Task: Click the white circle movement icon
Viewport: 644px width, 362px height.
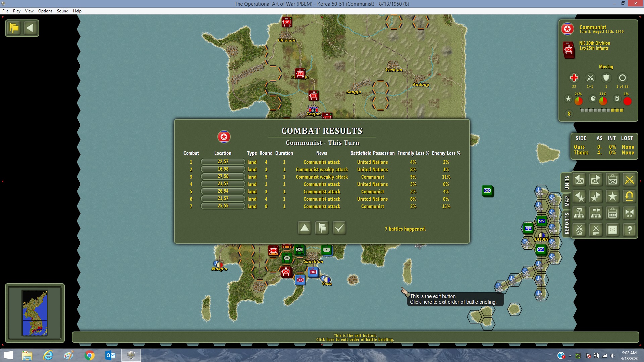Action: [x=622, y=78]
